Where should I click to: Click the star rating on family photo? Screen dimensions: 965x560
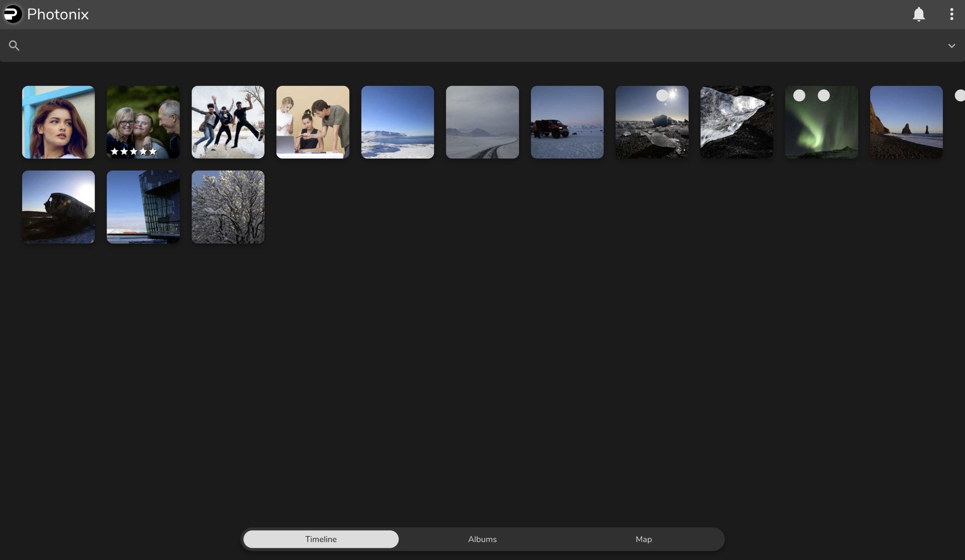click(x=133, y=151)
